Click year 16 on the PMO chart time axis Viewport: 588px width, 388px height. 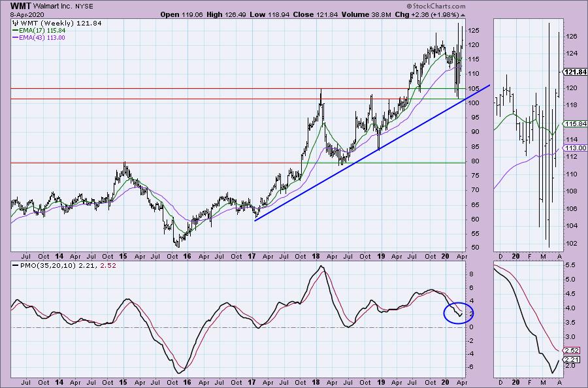[x=187, y=382]
